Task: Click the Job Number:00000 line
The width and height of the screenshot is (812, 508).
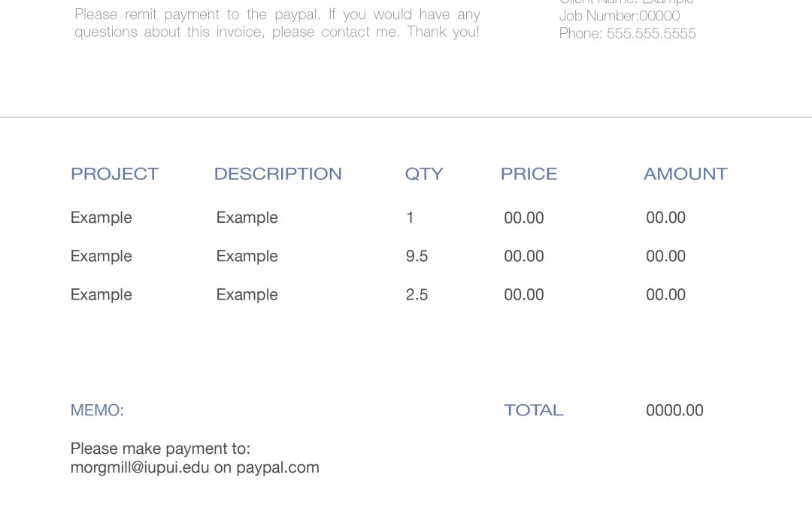Action: (x=620, y=16)
